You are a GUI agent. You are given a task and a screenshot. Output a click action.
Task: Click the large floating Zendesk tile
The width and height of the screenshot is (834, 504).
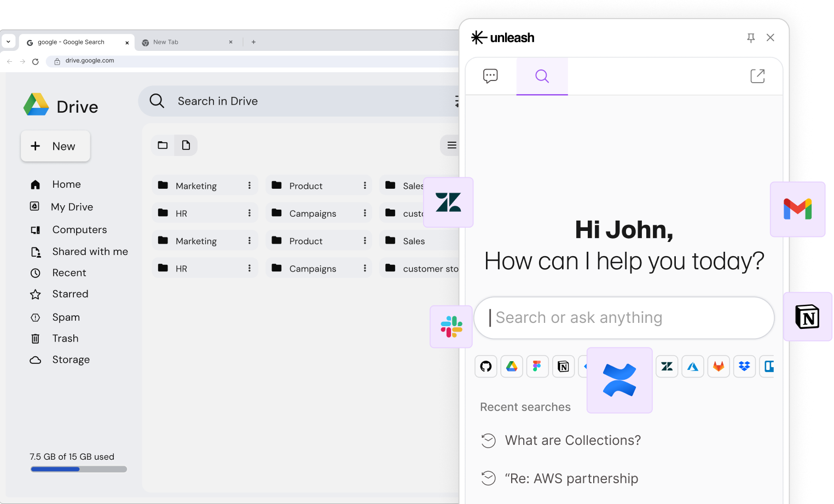pyautogui.click(x=448, y=202)
